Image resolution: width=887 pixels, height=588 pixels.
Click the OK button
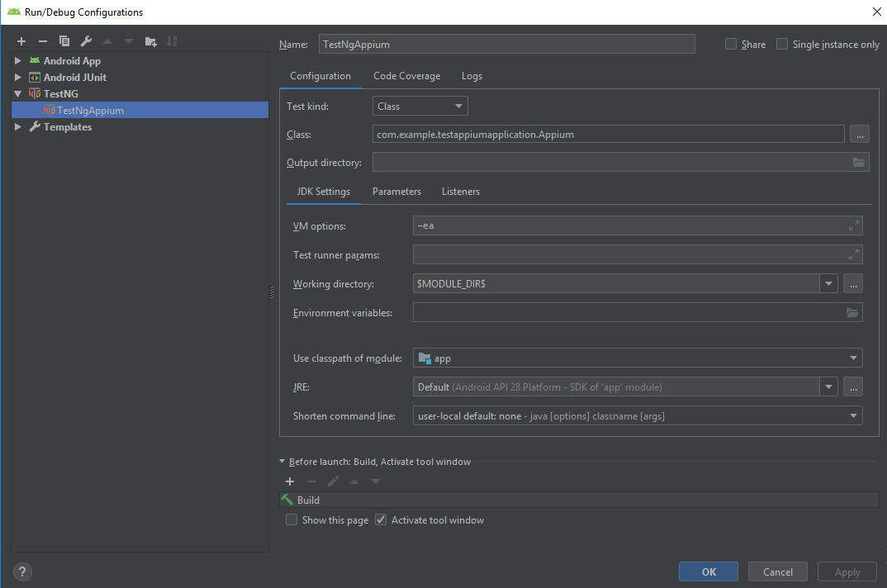tap(709, 571)
